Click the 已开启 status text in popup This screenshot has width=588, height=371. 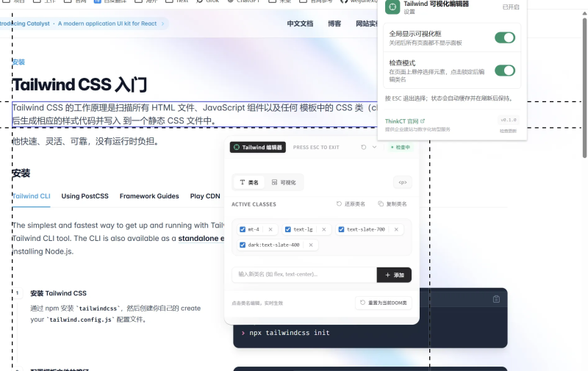pos(511,7)
